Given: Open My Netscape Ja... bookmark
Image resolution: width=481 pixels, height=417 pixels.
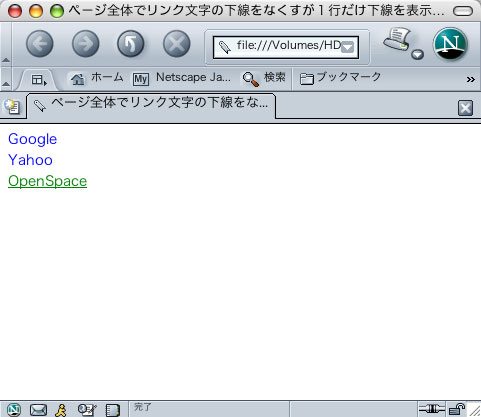Looking at the screenshot, I should coord(182,78).
